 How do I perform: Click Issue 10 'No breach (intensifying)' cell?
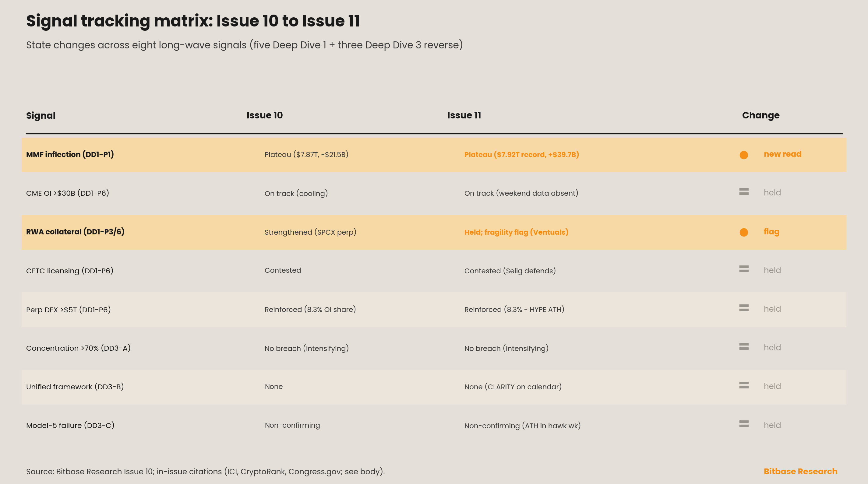tap(307, 348)
